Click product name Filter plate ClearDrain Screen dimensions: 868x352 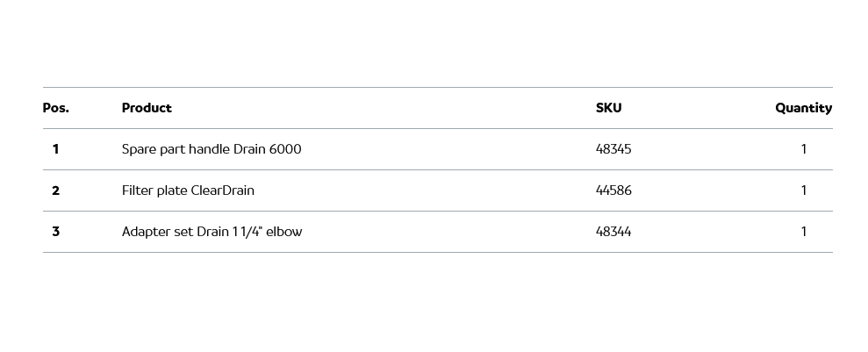188,190
